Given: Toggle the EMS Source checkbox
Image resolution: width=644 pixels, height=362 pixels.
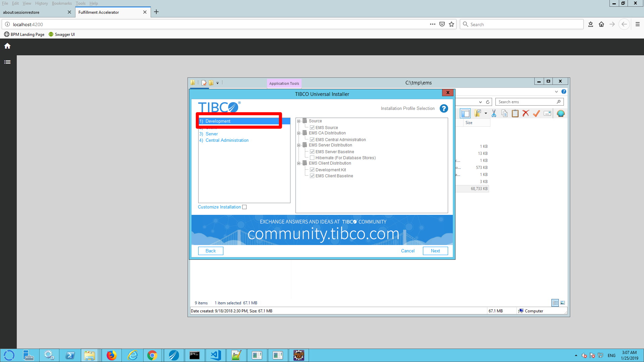Looking at the screenshot, I should click(x=312, y=128).
